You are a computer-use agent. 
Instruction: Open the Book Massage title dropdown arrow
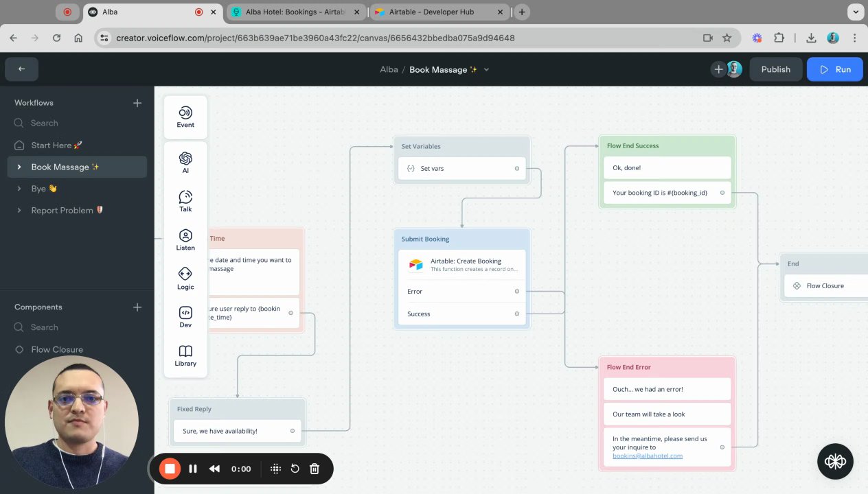(x=487, y=70)
